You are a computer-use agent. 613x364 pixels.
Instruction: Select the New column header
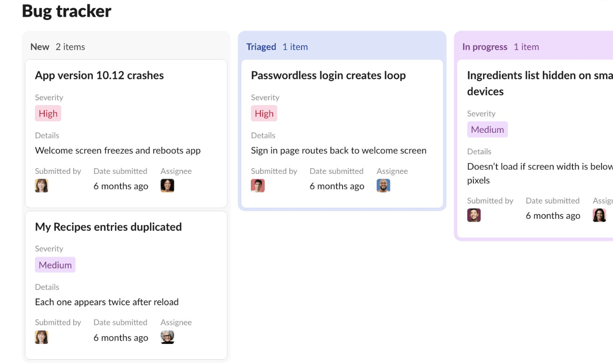pos(40,46)
